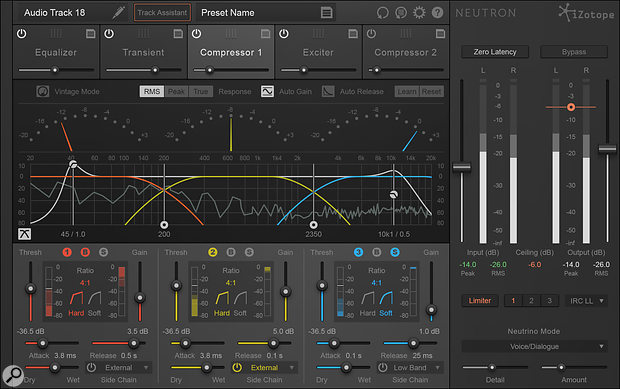Toggle the Exciter module power button

(x=284, y=34)
